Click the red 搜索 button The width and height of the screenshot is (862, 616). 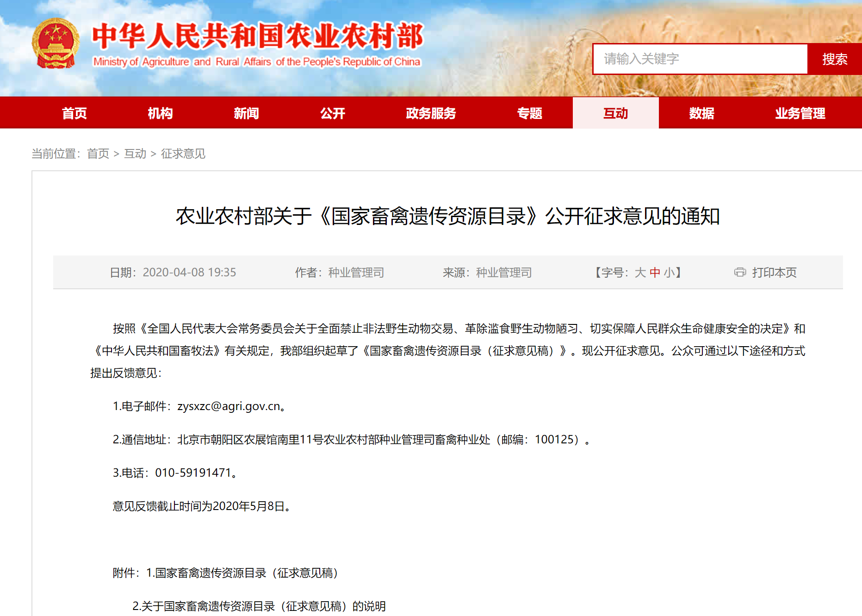tap(835, 59)
